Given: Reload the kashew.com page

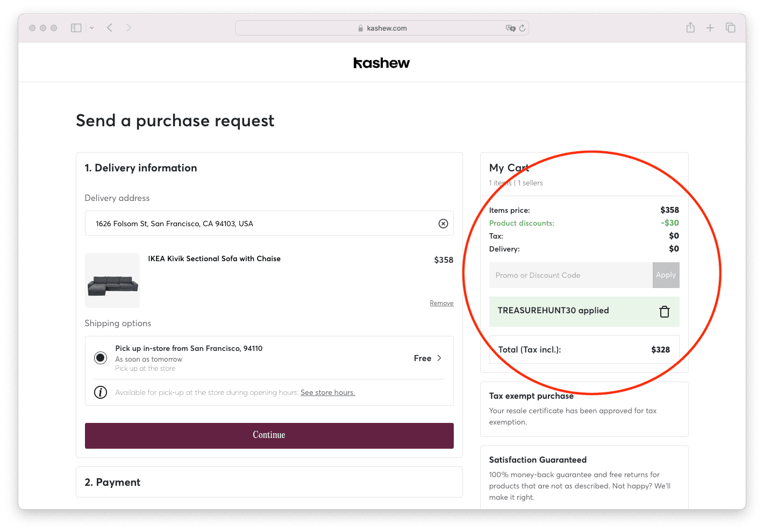Looking at the screenshot, I should click(x=522, y=28).
